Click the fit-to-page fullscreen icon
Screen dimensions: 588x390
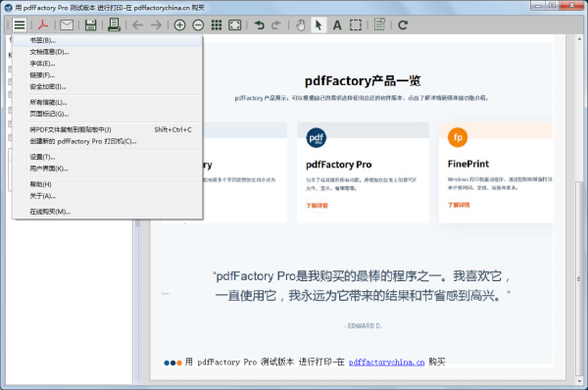click(x=235, y=25)
